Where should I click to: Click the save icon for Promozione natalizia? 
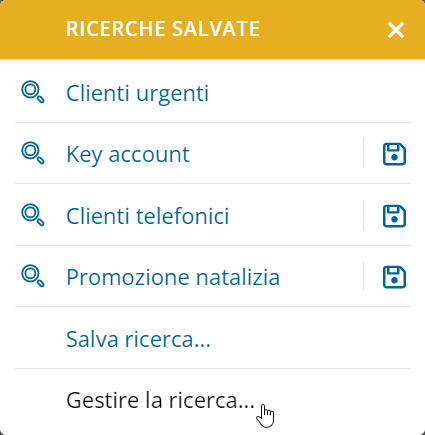click(394, 277)
